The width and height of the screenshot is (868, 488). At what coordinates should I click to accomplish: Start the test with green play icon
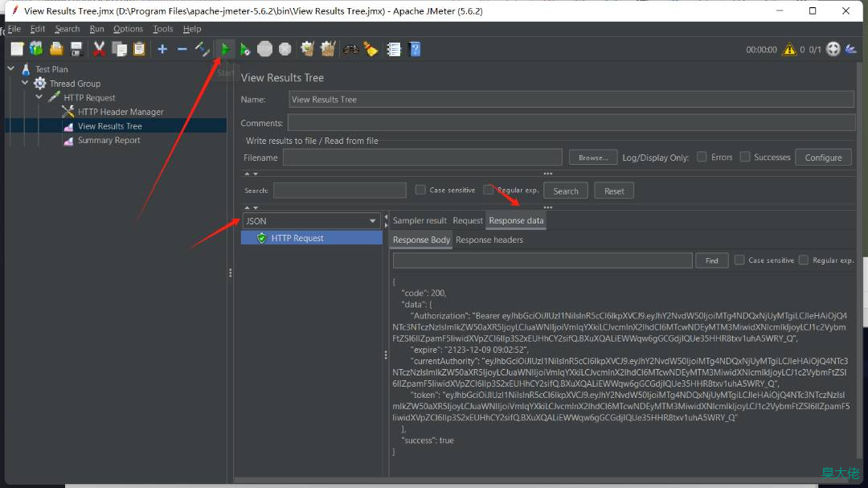pos(225,49)
